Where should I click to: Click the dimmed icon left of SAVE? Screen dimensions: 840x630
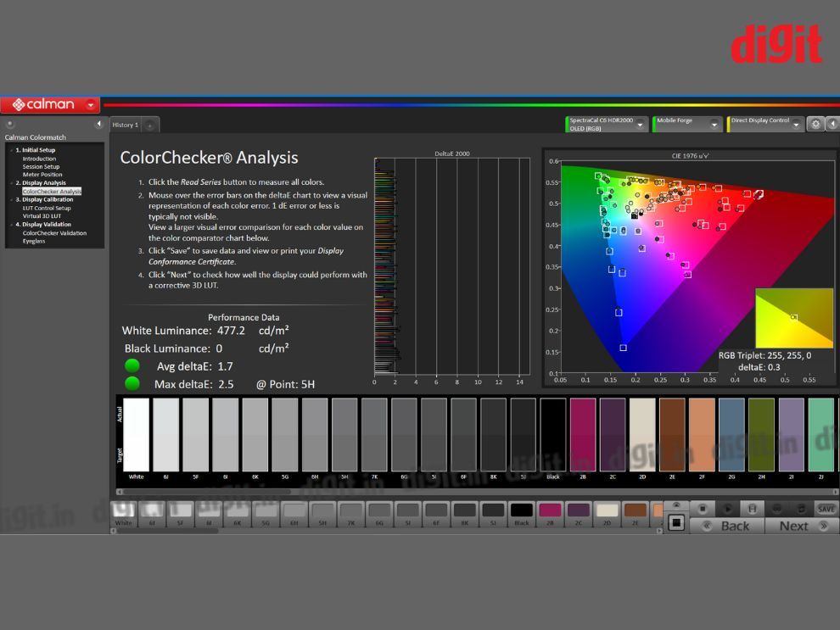801,509
